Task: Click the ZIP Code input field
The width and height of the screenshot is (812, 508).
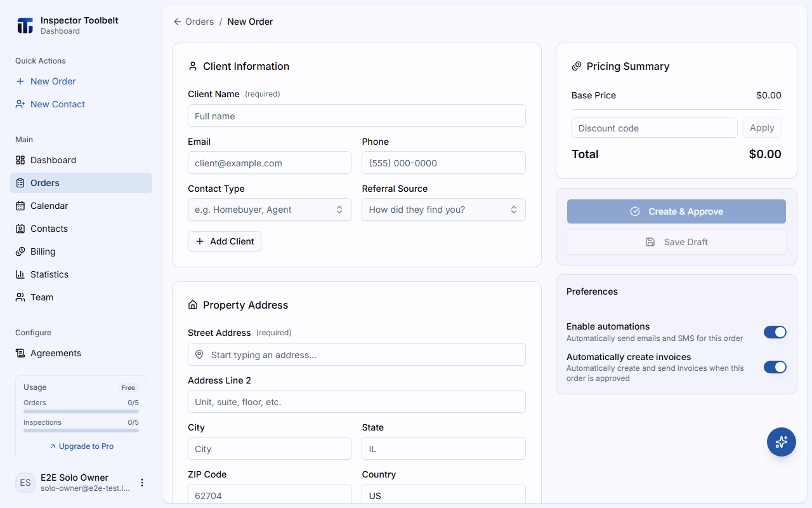Action: coord(270,494)
